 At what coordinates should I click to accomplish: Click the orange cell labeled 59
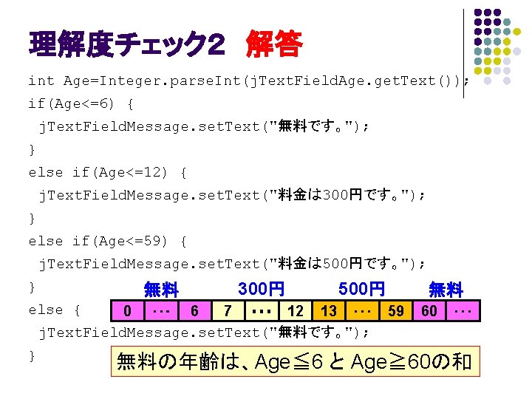coord(395,311)
